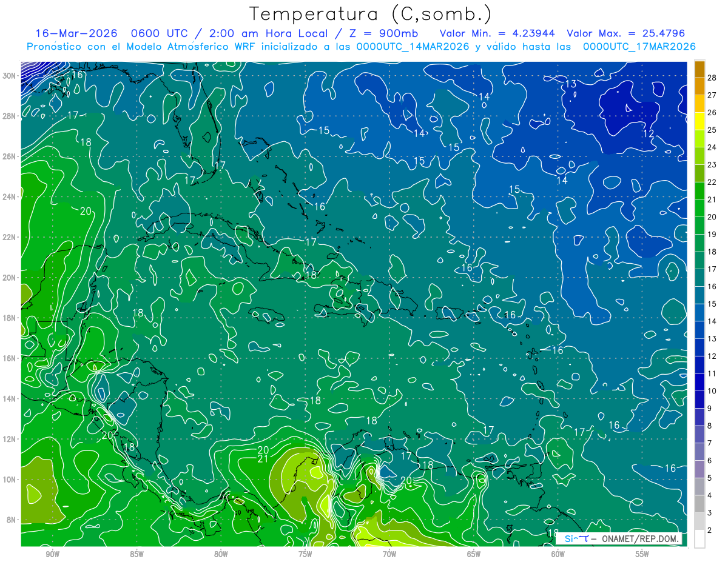Click the white bottom swatch of the colorbar
This screenshot has width=728, height=562.
click(x=699, y=538)
